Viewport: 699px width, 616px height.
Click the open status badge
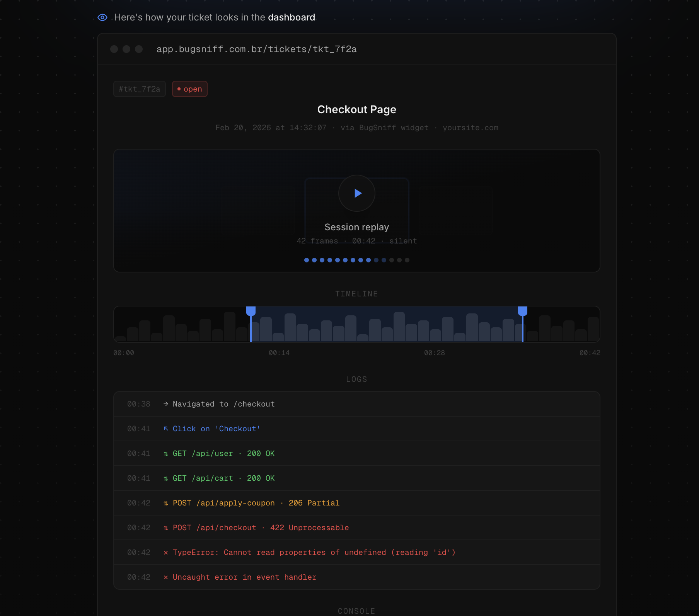click(x=190, y=89)
